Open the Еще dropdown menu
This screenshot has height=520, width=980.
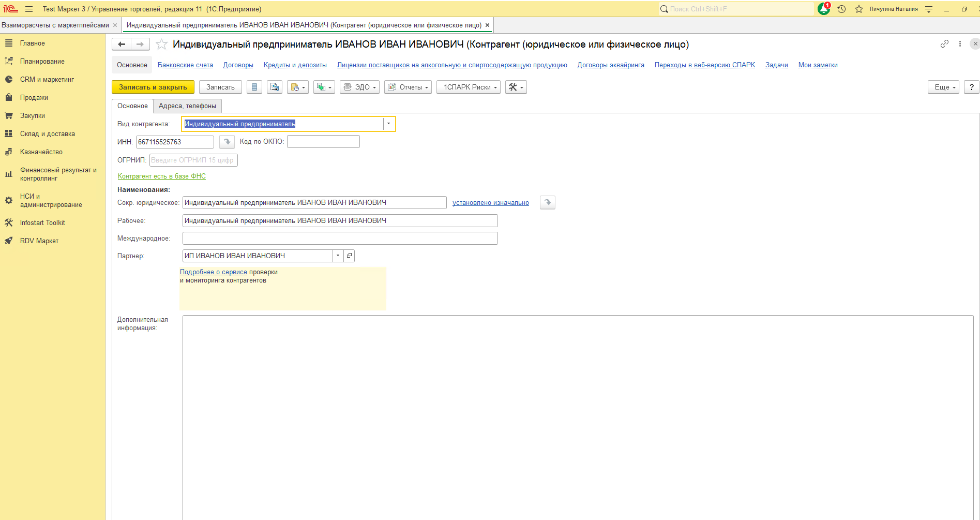944,87
